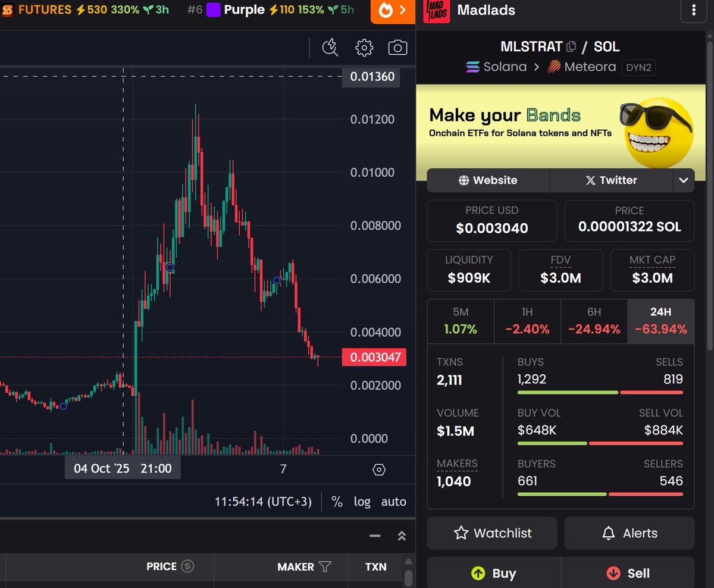This screenshot has width=714, height=588.
Task: Click the Make your Bands banner
Action: [x=560, y=132]
